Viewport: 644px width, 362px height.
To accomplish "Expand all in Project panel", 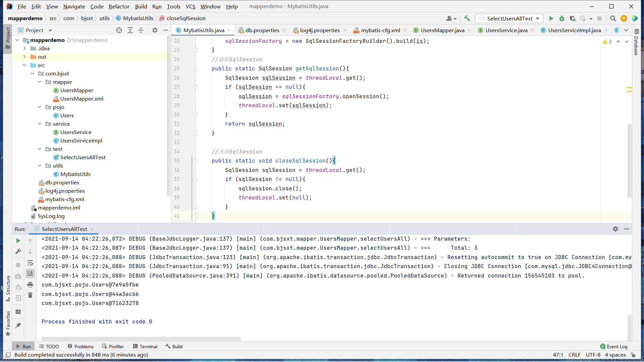I will pos(130,30).
